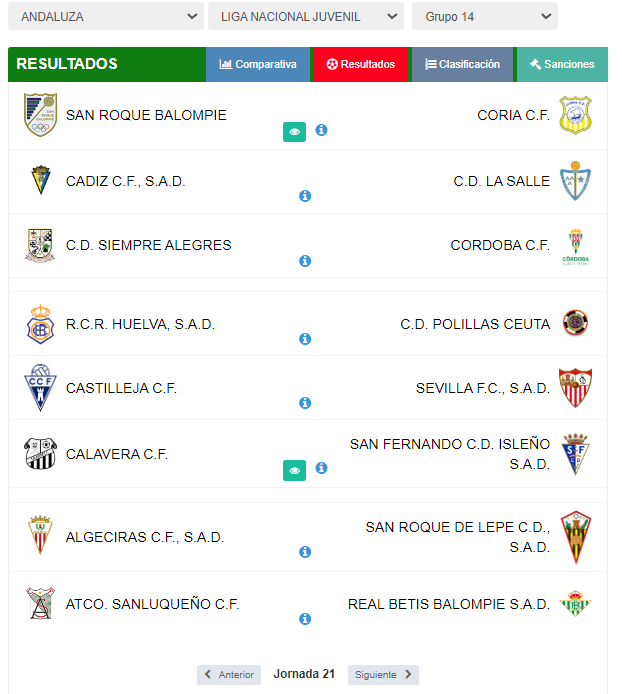
Task: Click info icon for Siempre Alegres vs Cordoba
Action: click(305, 261)
